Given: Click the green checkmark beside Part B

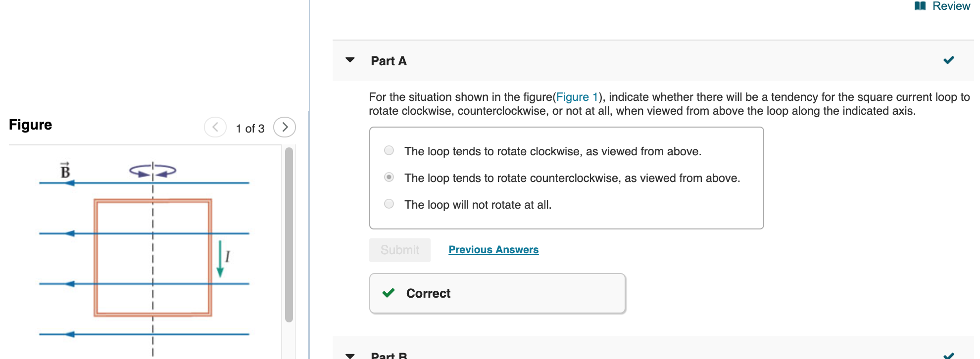Looking at the screenshot, I should pos(949,355).
